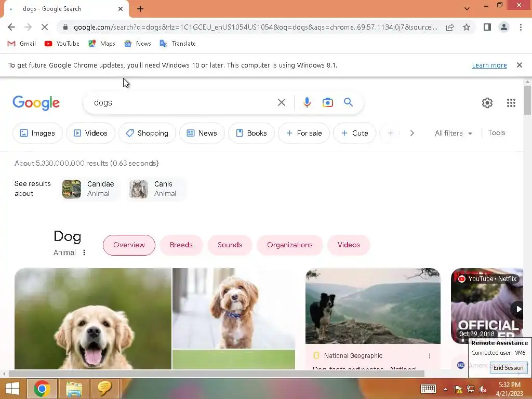532x399 pixels.
Task: Bookmark this page with star icon
Action: (467, 27)
